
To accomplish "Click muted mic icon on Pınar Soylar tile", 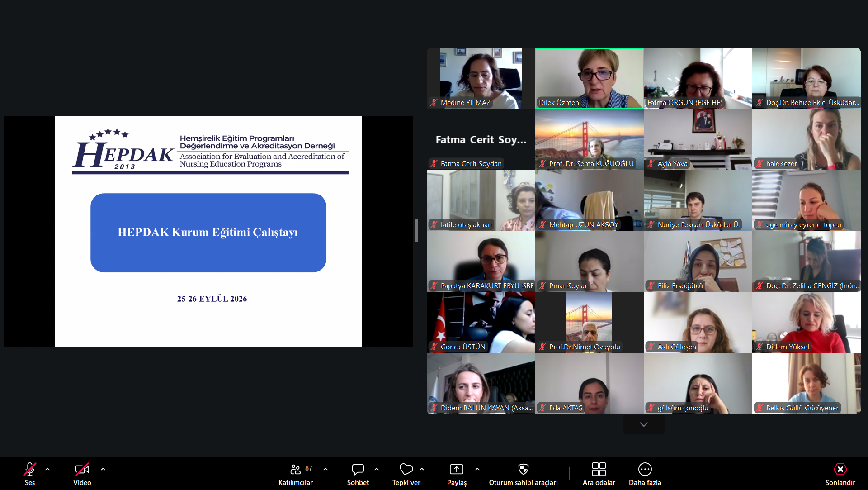I will [542, 286].
